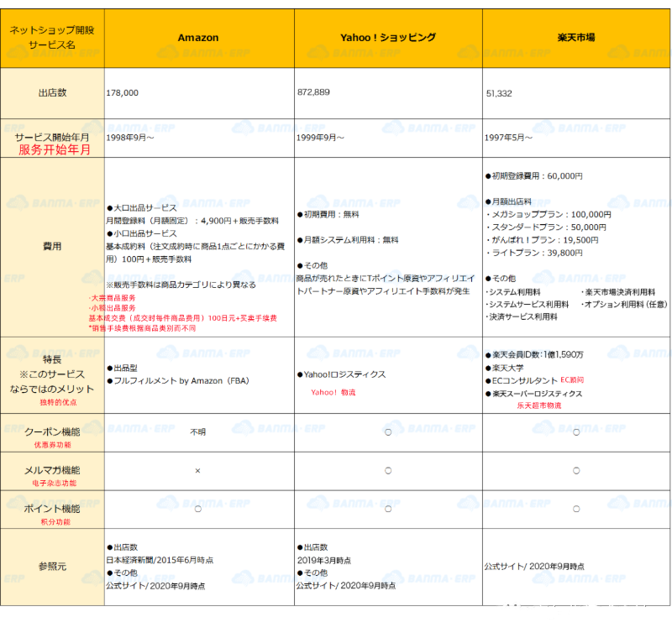Click 楽天会員ID数：1億1,590万 line

tap(534, 355)
